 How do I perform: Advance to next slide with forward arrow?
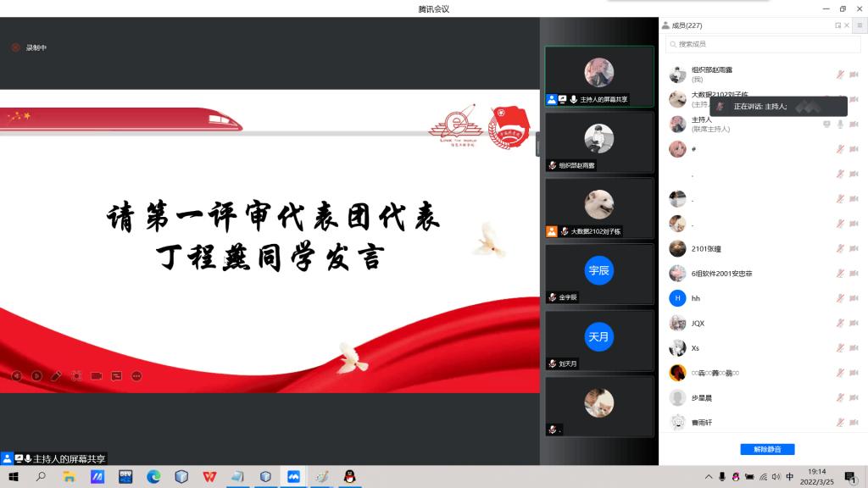click(x=36, y=376)
